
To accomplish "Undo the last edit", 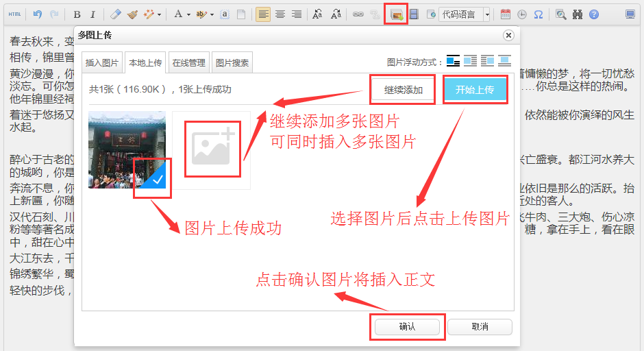I will tap(38, 14).
